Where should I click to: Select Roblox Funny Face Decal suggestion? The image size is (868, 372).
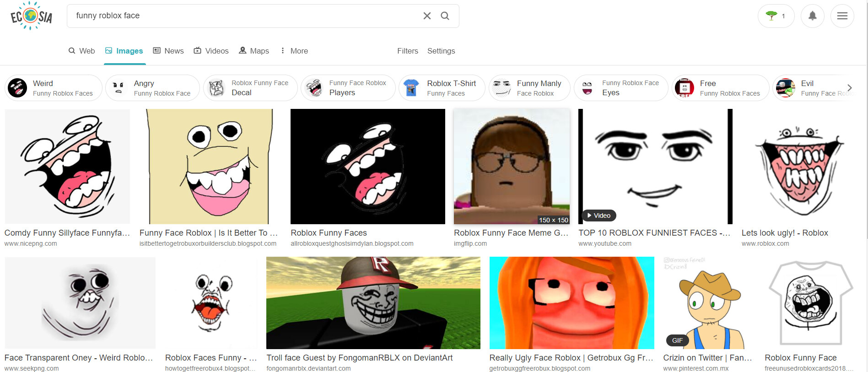point(250,88)
